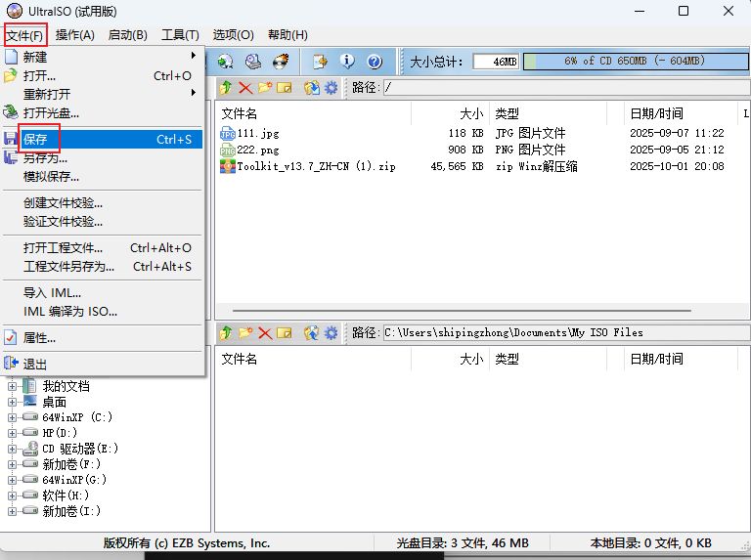The width and height of the screenshot is (751, 560).
Task: Expand the 我的文档 tree node
Action: [x=13, y=386]
